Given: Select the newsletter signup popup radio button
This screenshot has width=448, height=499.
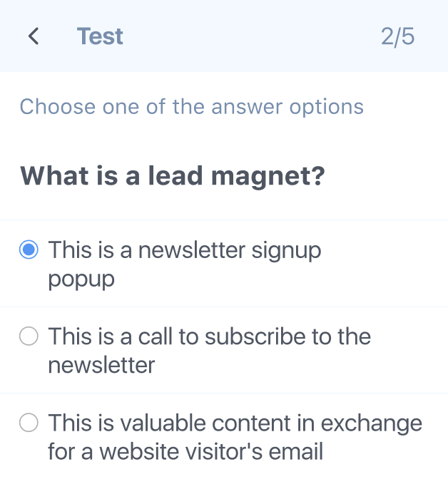Looking at the screenshot, I should click(29, 249).
